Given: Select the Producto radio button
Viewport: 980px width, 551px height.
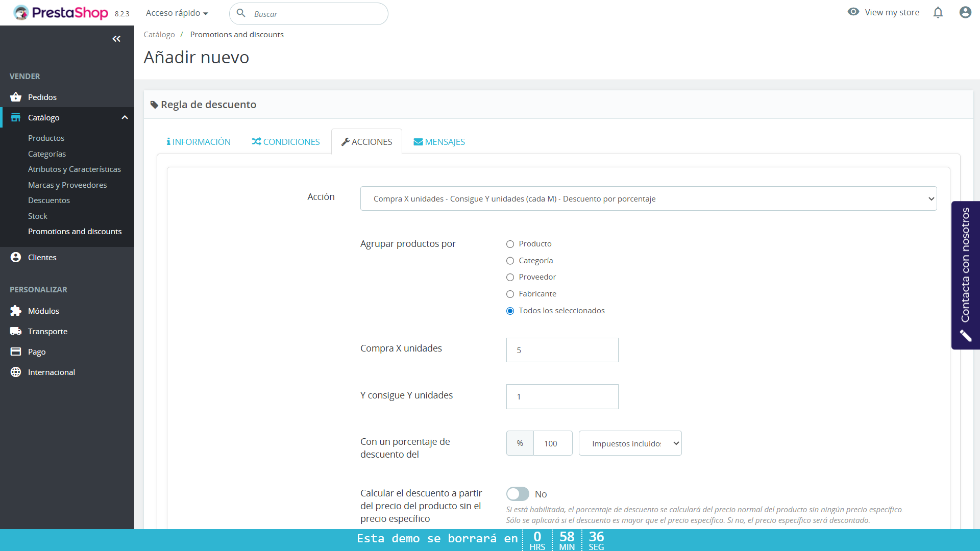Looking at the screenshot, I should [510, 244].
